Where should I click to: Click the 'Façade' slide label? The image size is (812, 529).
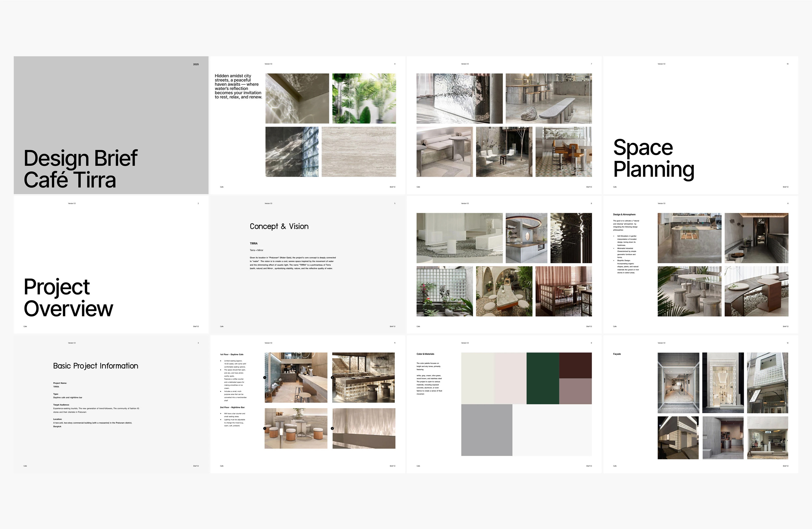(617, 354)
